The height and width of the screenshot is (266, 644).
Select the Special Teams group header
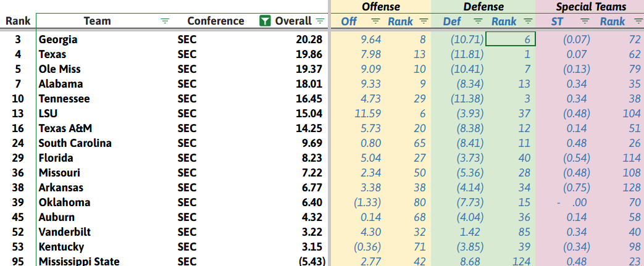tap(591, 7)
